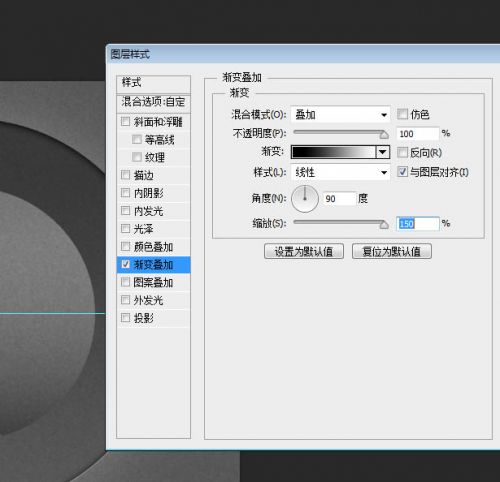
Task: Click the black-to-white gradient preview bar
Action: click(x=334, y=152)
